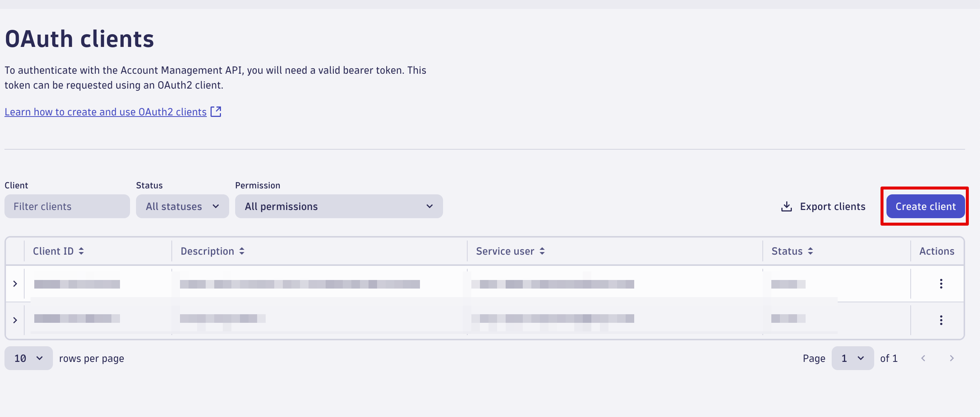Go to next page arrow

click(x=951, y=358)
